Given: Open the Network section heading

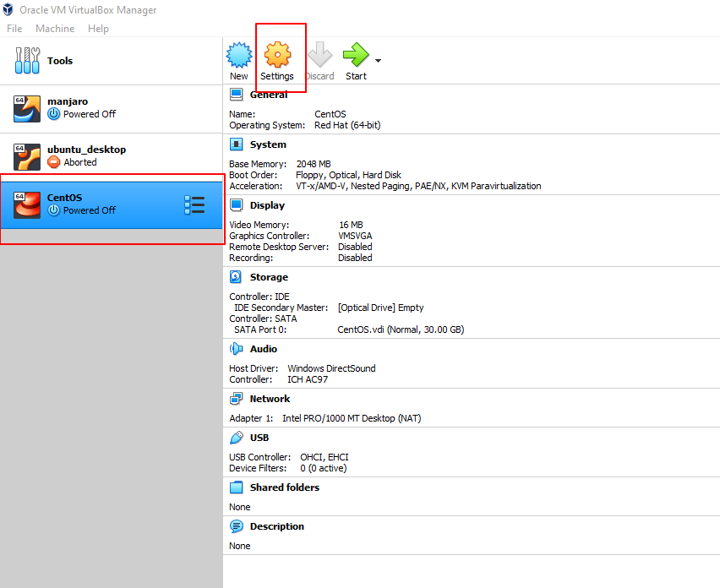Looking at the screenshot, I should [x=270, y=399].
